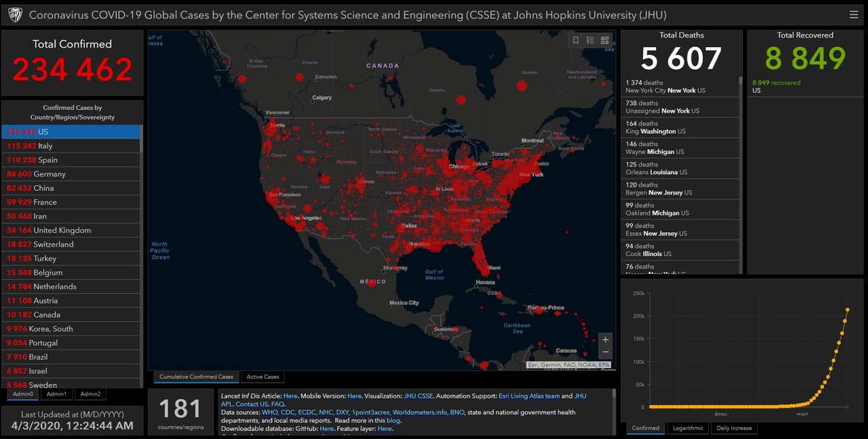This screenshot has width=868, height=439.
Task: Switch to Cumulative Confirmed Cases tab
Action: click(197, 377)
